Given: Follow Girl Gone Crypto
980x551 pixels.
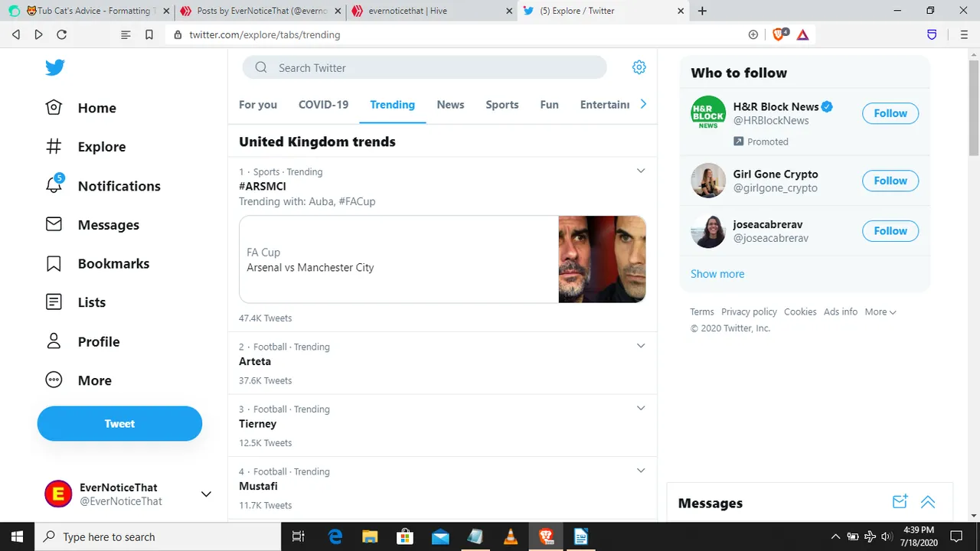Looking at the screenshot, I should pyautogui.click(x=890, y=181).
